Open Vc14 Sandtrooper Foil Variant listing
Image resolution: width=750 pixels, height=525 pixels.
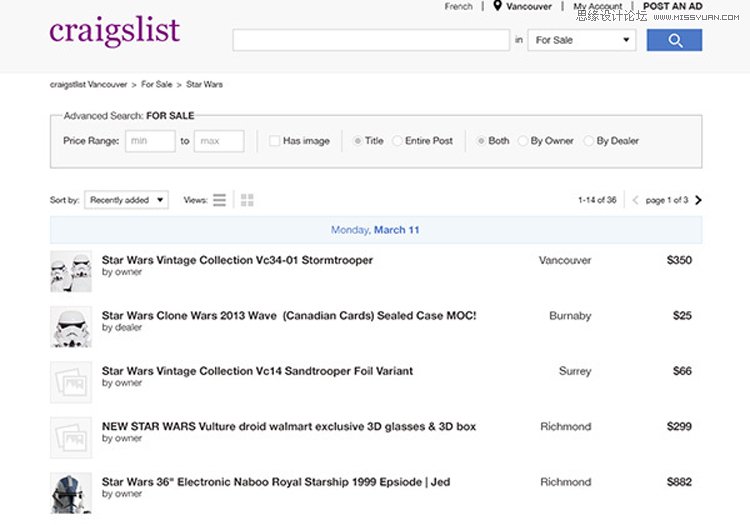click(257, 371)
